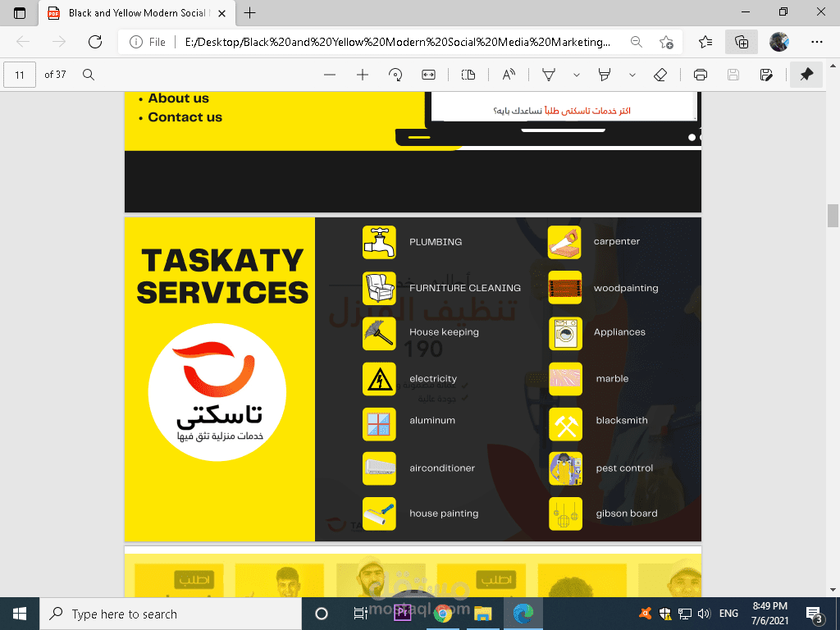Viewport: 840px width, 630px height.
Task: Open Google Chrome from taskbar
Action: 442,614
